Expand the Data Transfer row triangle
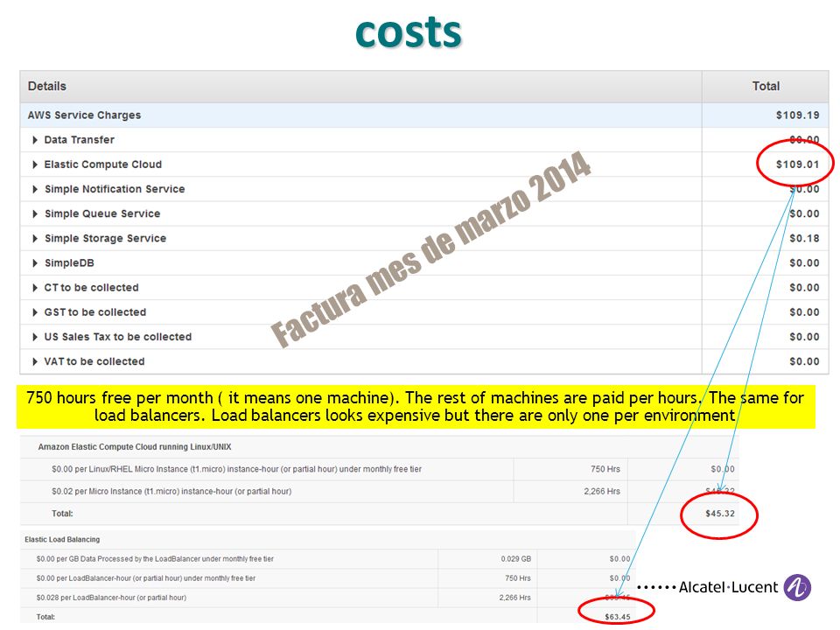Image resolution: width=840 pixels, height=630 pixels. 35,140
